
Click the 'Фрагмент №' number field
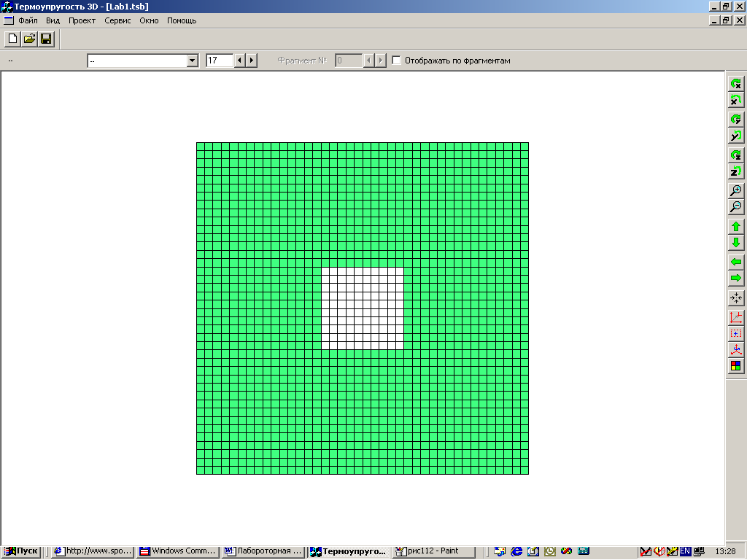pyautogui.click(x=349, y=61)
